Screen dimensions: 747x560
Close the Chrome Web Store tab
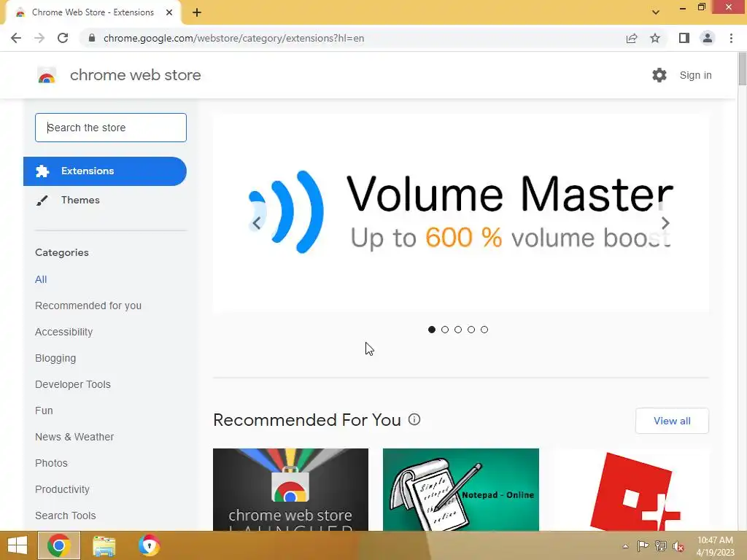click(169, 12)
